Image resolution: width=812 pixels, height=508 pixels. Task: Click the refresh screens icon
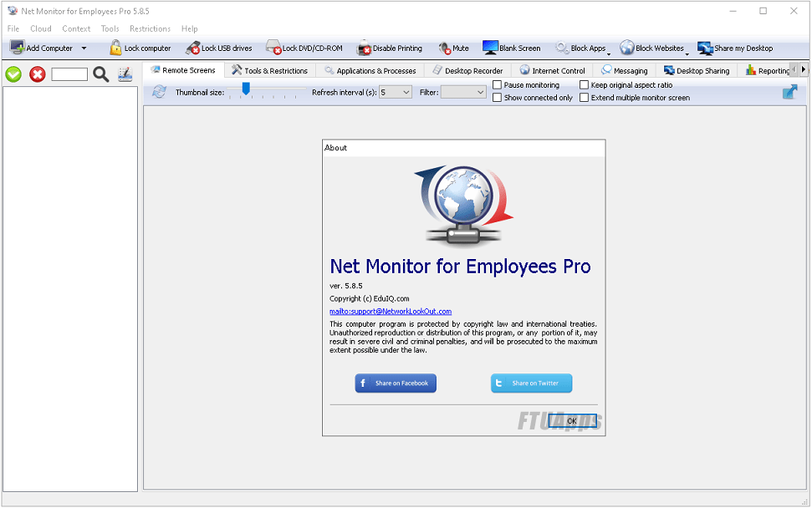click(159, 92)
